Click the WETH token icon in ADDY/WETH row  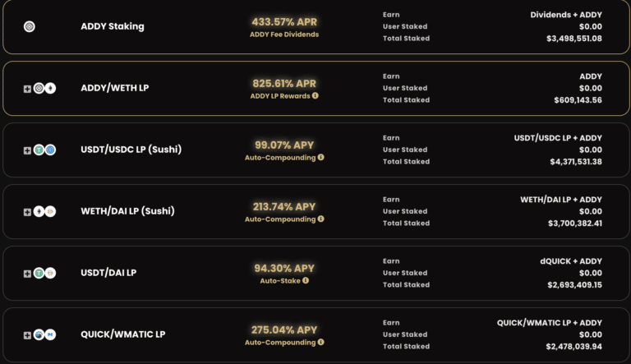click(x=50, y=88)
